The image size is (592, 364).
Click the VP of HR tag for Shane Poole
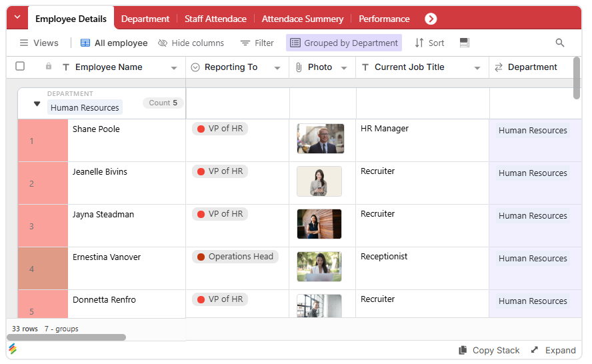click(220, 129)
